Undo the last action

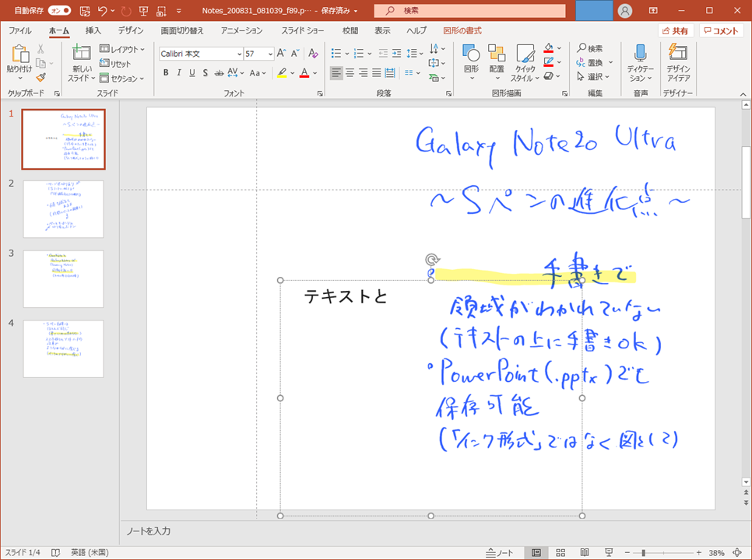point(102,11)
